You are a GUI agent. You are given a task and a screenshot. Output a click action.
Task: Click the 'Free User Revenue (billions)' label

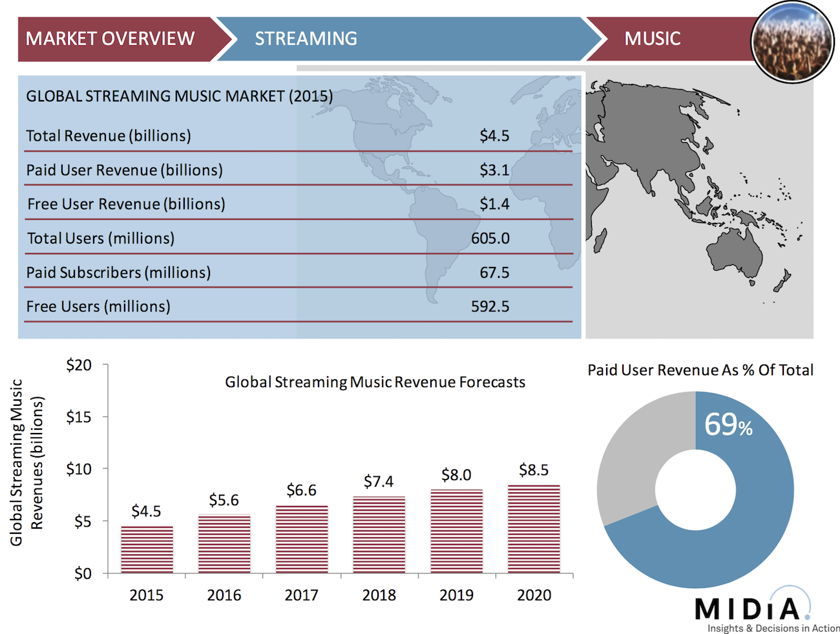tap(126, 204)
